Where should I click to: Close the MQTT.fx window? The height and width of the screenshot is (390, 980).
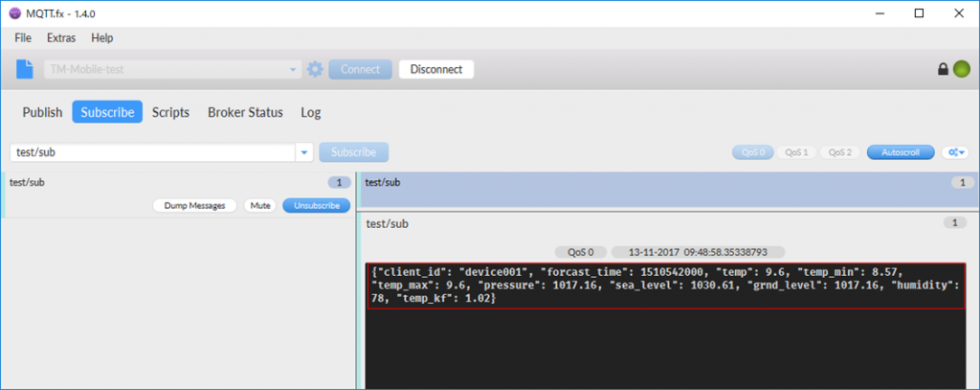coord(957,13)
